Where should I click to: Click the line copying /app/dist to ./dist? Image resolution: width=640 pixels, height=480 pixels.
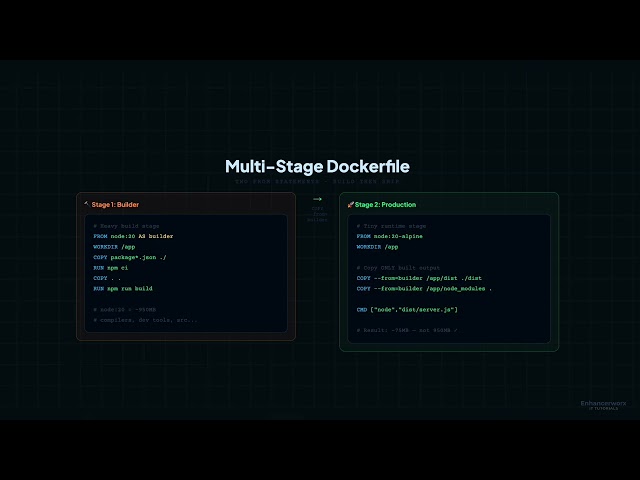pyautogui.click(x=419, y=278)
